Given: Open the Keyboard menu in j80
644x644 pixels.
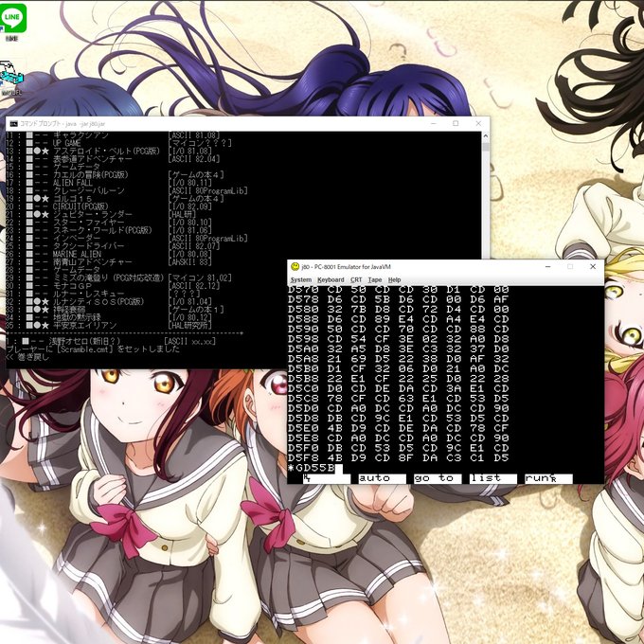Looking at the screenshot, I should (331, 279).
